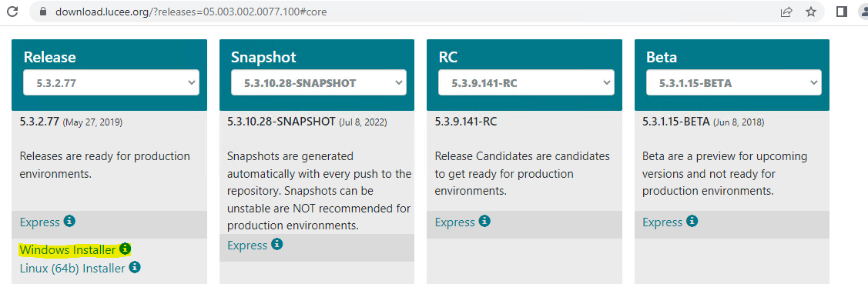Open the profile avatar icon

[x=864, y=12]
